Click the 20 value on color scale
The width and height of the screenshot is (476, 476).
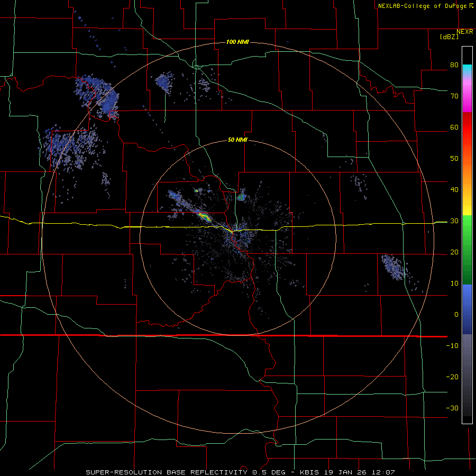[454, 252]
